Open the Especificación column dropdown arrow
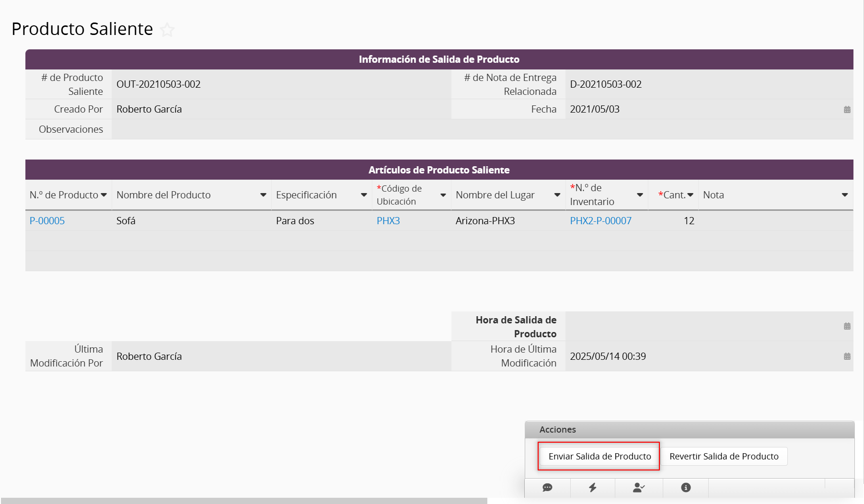 (364, 195)
